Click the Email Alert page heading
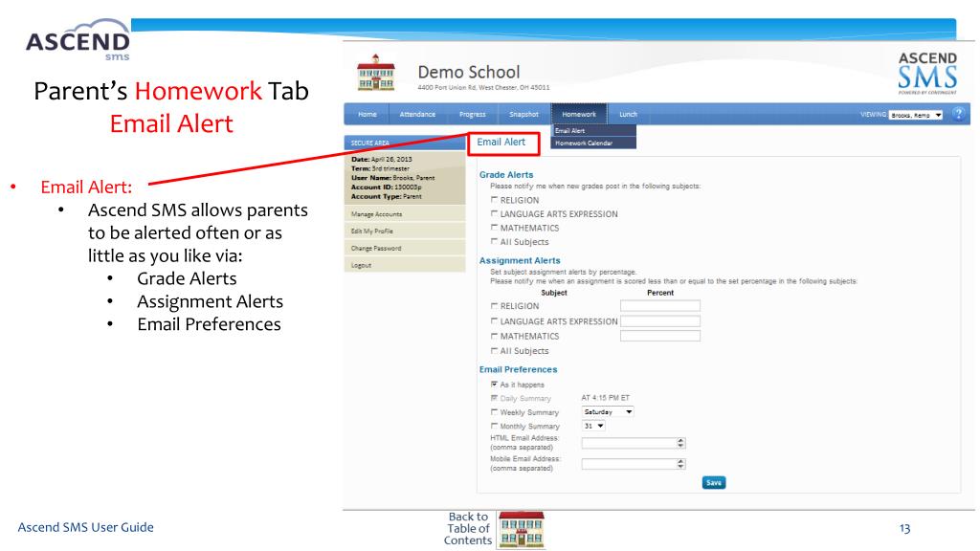Viewport: 980px width, 551px height. tap(501, 143)
